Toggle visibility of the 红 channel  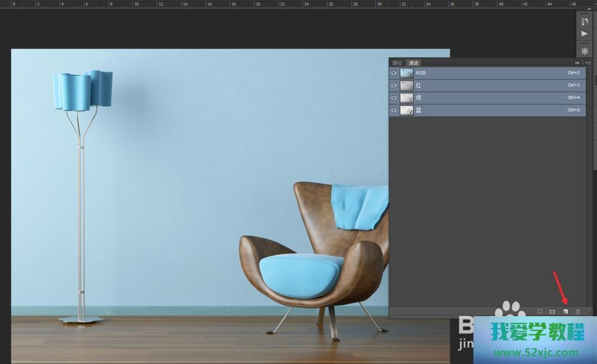click(394, 85)
